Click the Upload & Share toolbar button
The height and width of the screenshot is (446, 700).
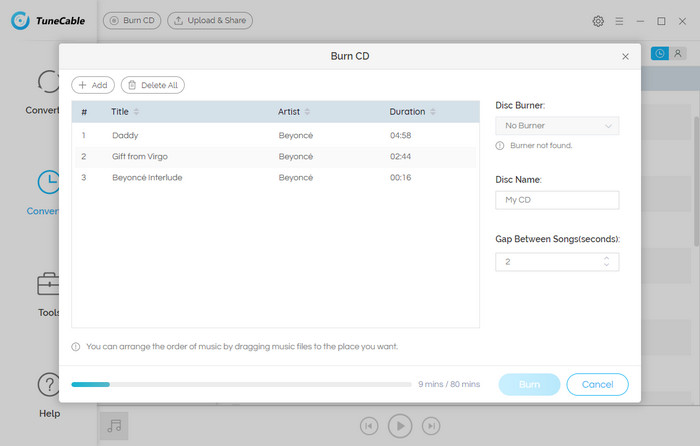click(210, 21)
